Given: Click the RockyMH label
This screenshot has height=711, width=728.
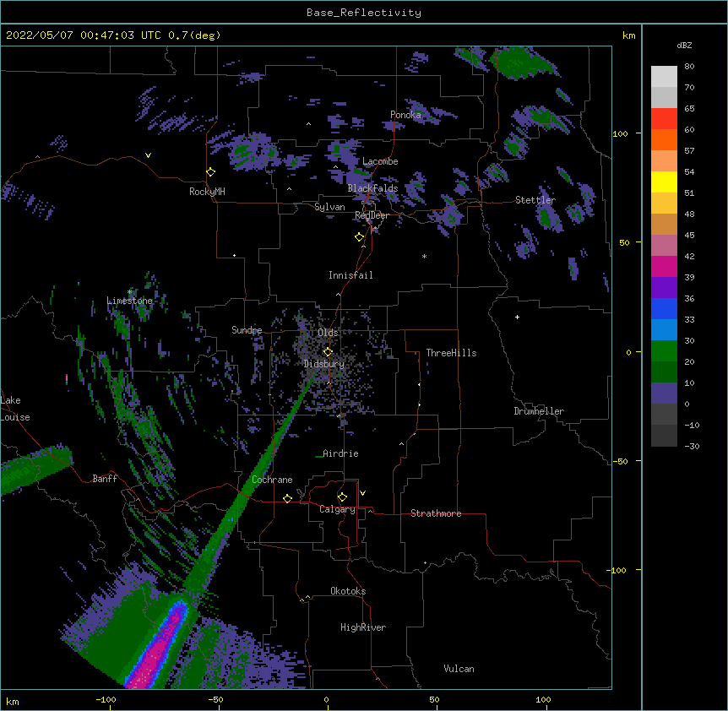Looking at the screenshot, I should click(207, 192).
